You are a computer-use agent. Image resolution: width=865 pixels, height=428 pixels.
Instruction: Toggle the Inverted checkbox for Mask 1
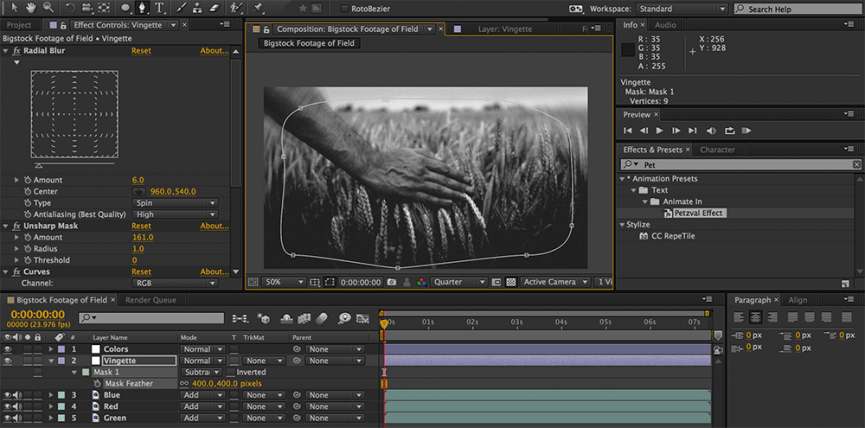[231, 372]
